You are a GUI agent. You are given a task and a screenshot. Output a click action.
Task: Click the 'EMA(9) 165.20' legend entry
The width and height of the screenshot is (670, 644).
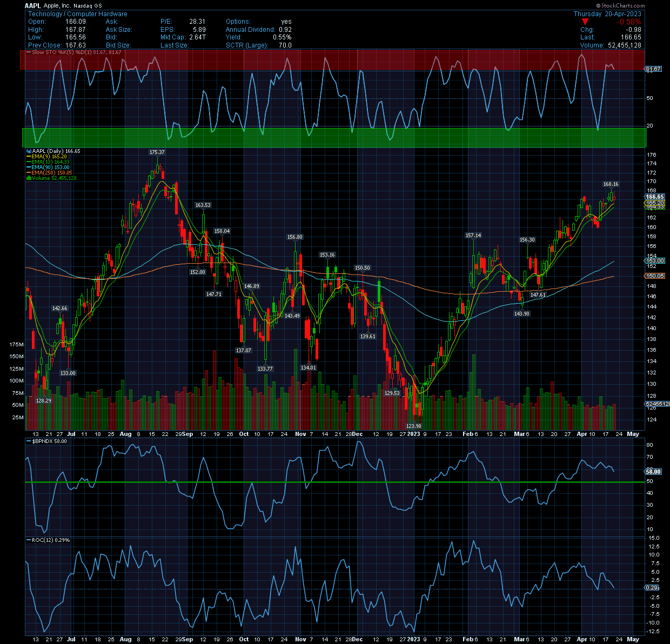pos(47,157)
